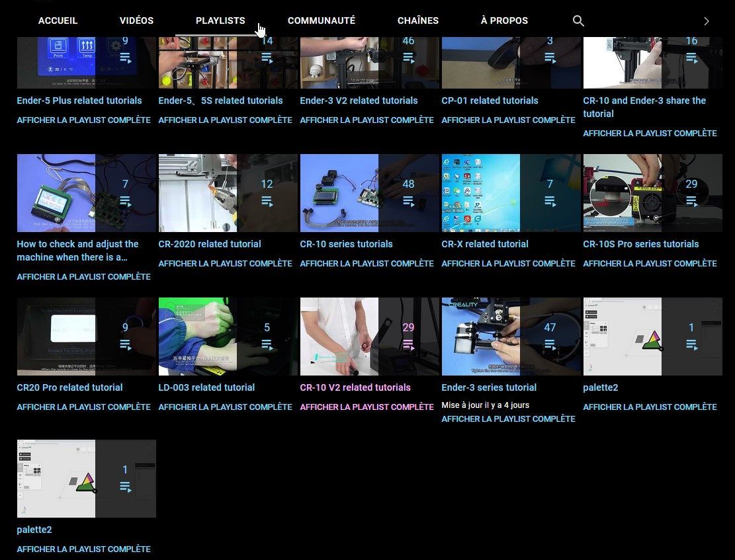The width and height of the screenshot is (735, 560).
Task: Open the CR-10S Pro series thumbnail
Action: pos(652,193)
